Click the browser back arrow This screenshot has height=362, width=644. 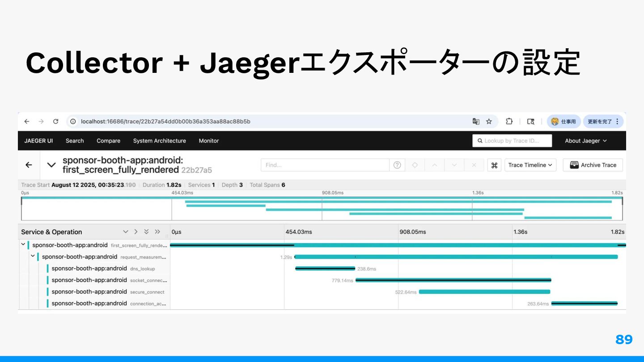(x=27, y=122)
